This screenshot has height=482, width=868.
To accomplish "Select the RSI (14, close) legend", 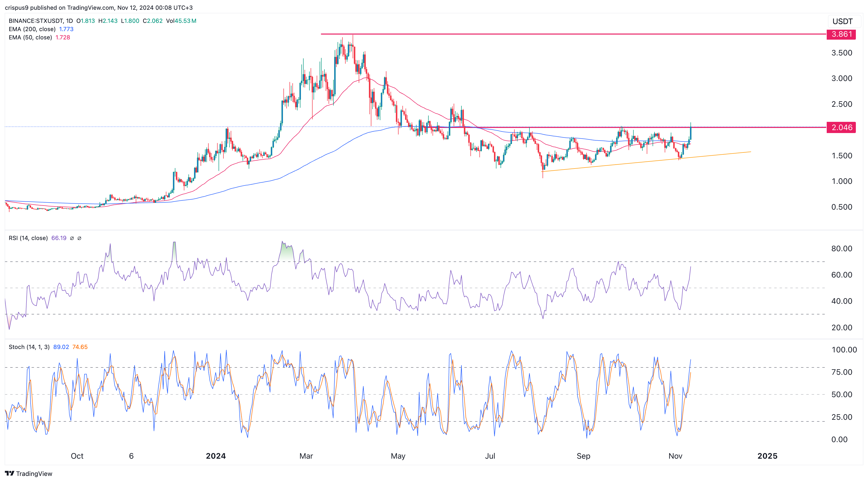I will pos(28,238).
